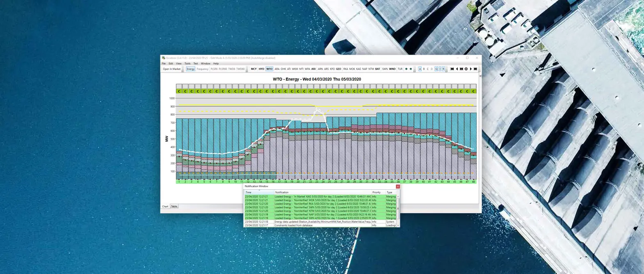The image size is (644, 274).
Task: Click the step back arrow icon
Action: click(x=457, y=69)
